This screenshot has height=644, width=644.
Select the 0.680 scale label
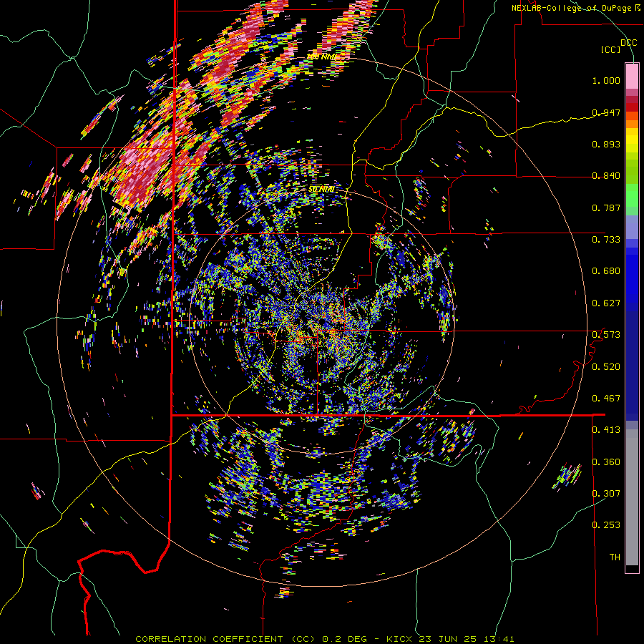click(x=606, y=271)
